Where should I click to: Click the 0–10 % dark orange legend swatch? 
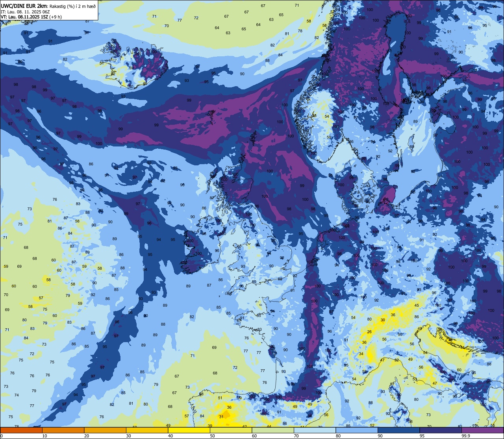pos(21,430)
